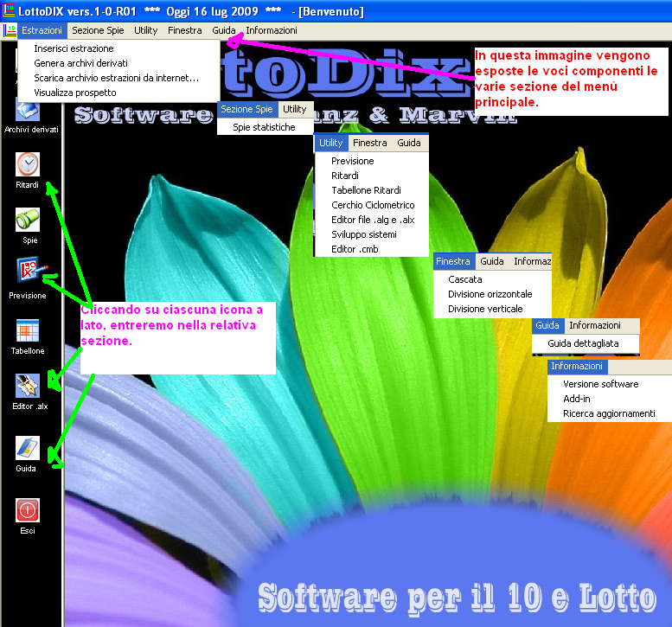The height and width of the screenshot is (627, 672).
Task: Select Genera archivi derivati menu entry
Action: tap(118, 63)
